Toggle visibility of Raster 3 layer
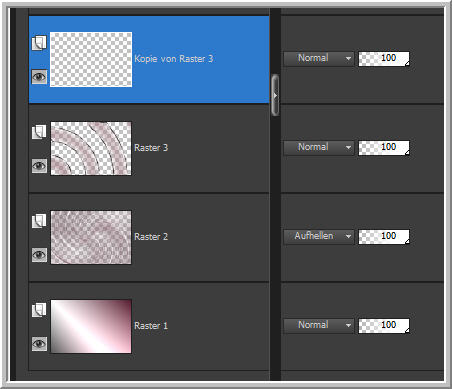 tap(39, 166)
